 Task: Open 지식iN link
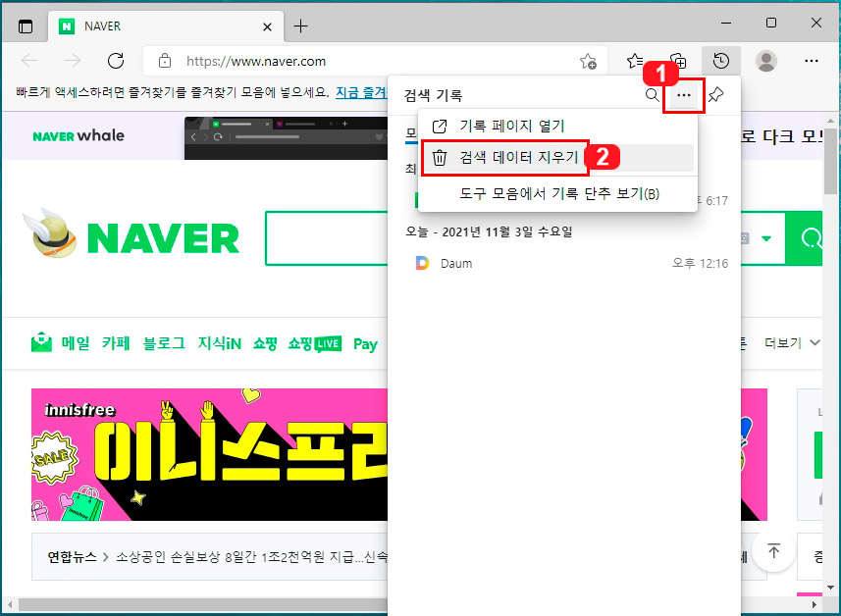pos(220,343)
